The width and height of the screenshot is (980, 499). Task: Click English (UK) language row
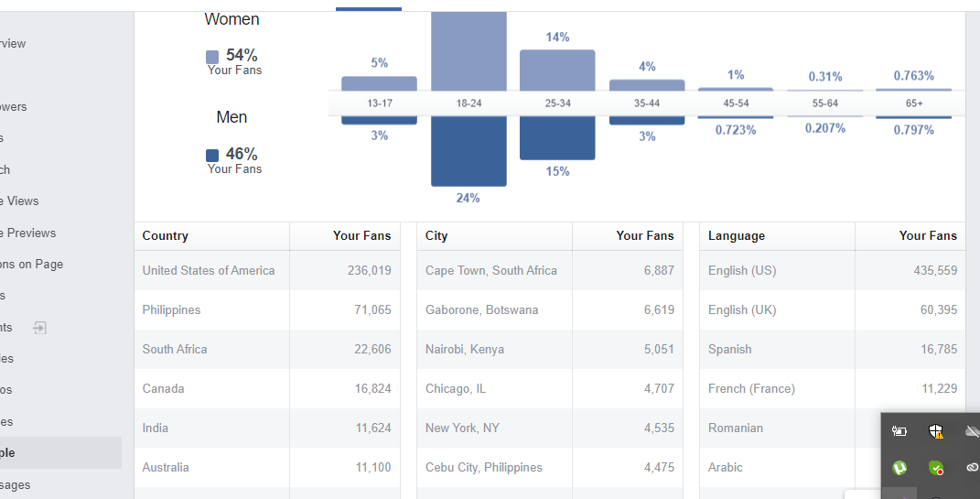833,310
